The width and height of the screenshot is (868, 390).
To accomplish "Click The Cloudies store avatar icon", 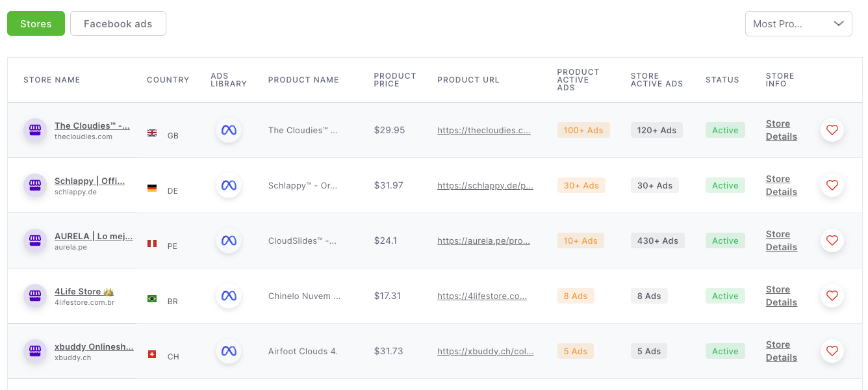I will (35, 130).
